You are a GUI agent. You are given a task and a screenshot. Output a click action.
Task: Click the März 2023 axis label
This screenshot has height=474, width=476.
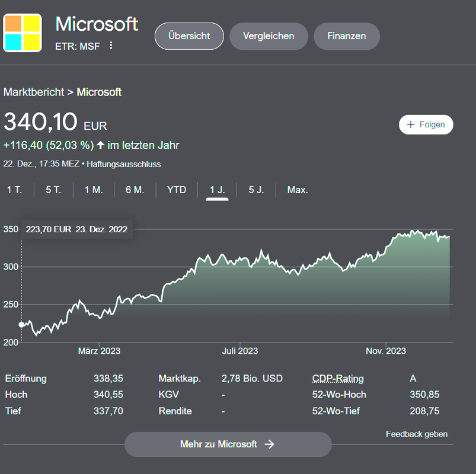tap(99, 351)
